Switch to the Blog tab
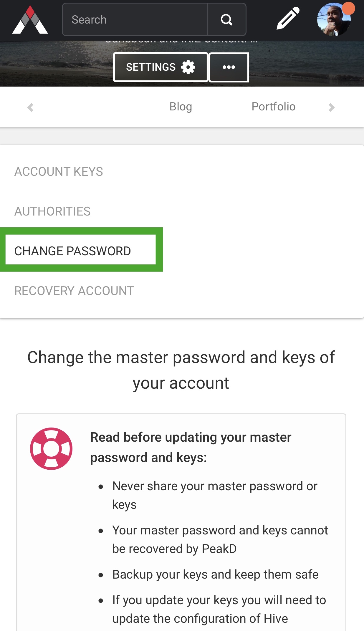364x631 pixels. click(181, 107)
